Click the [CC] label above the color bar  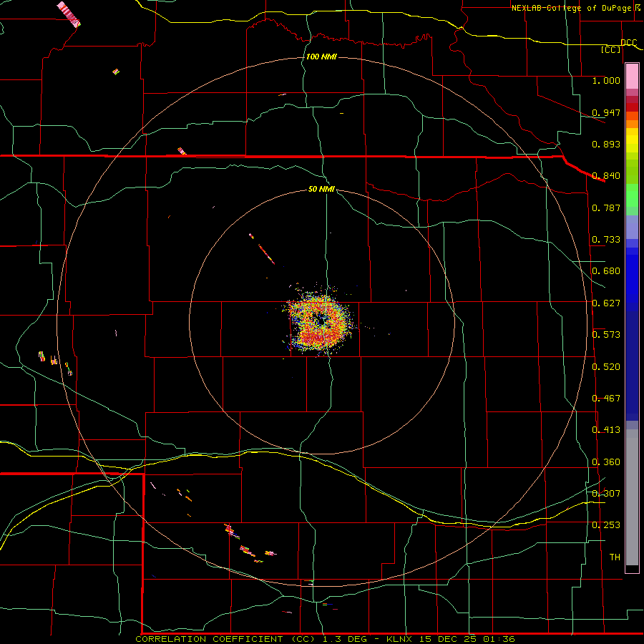(x=611, y=49)
